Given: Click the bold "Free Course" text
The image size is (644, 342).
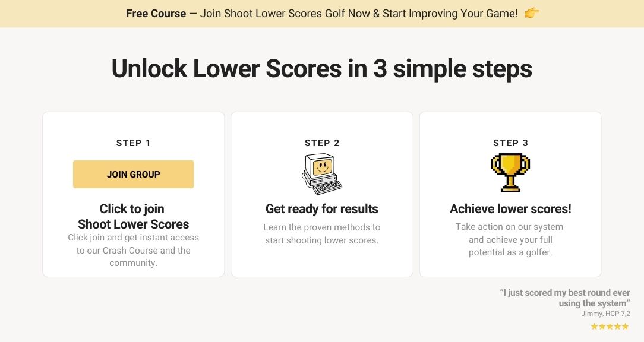Looking at the screenshot, I should (x=156, y=13).
